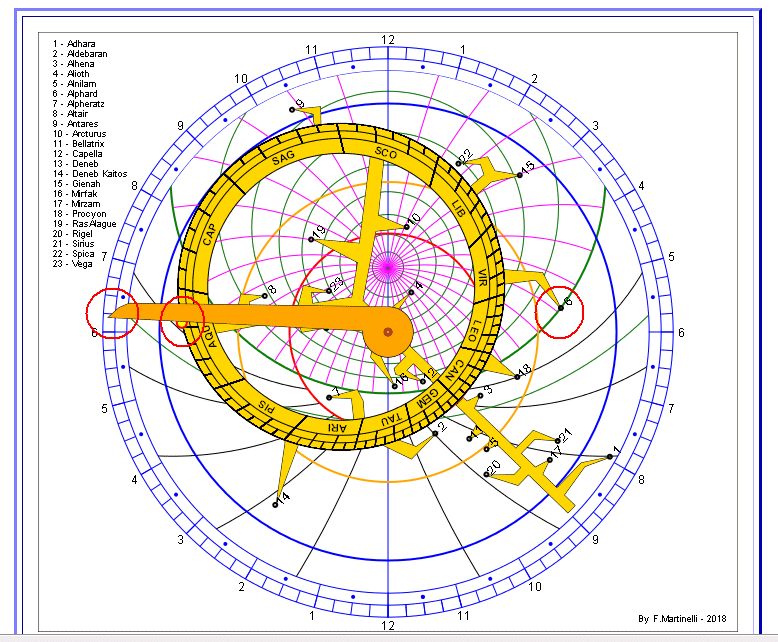Select star point 1 pointer tip
Image resolution: width=778 pixels, height=642 pixels.
click(x=609, y=457)
